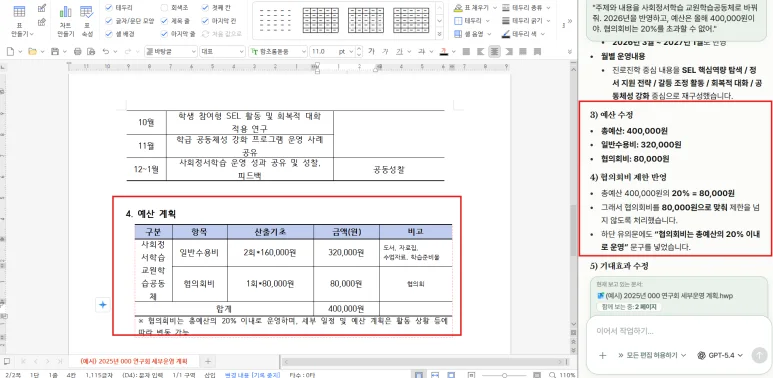Click the plus attach icon in chat
This screenshot has height=378, width=773.
click(x=602, y=355)
